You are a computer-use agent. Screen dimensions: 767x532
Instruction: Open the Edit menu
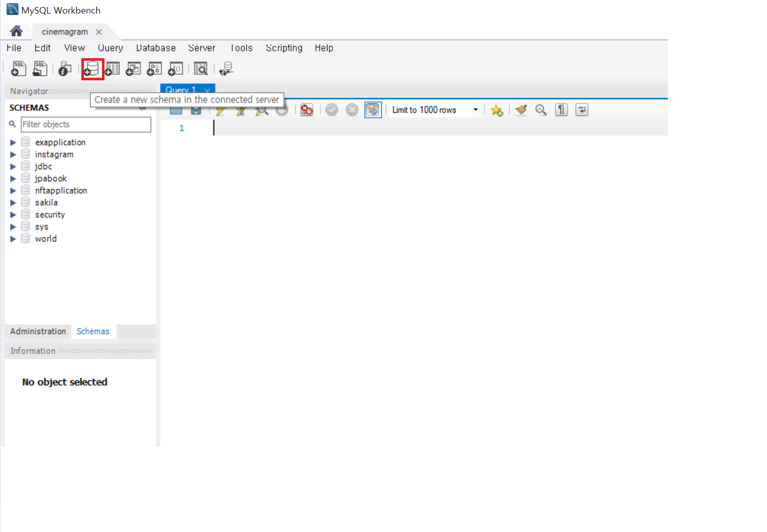click(x=42, y=48)
